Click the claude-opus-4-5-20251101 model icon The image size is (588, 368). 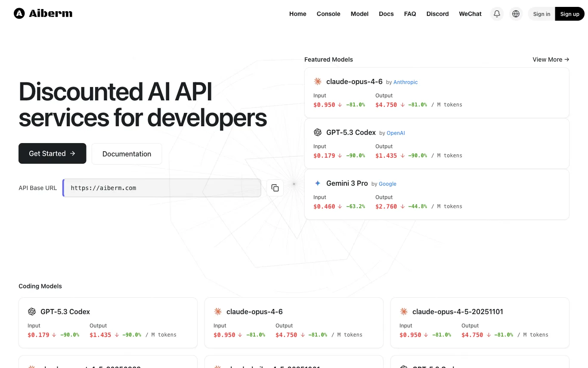click(x=404, y=312)
